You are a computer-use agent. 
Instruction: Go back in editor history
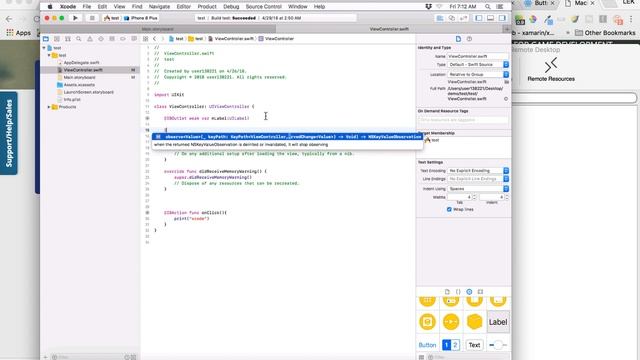coord(155,39)
